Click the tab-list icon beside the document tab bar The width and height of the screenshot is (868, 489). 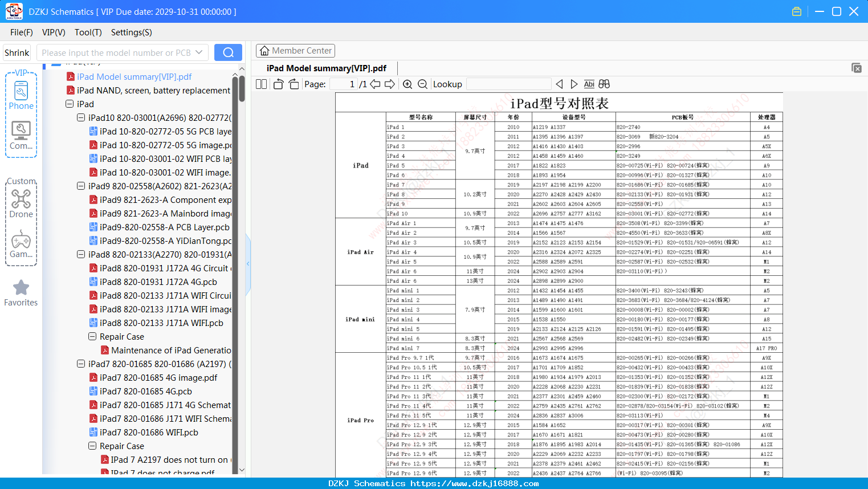857,68
